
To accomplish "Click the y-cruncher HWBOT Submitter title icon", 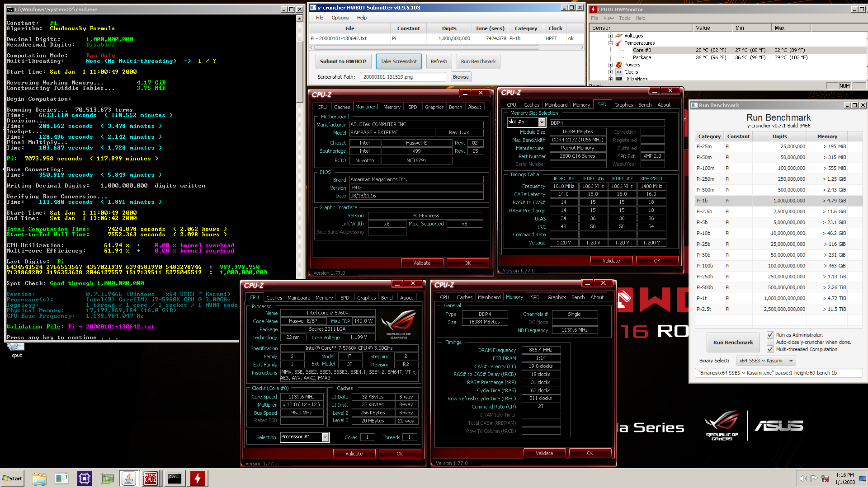I will (x=313, y=7).
